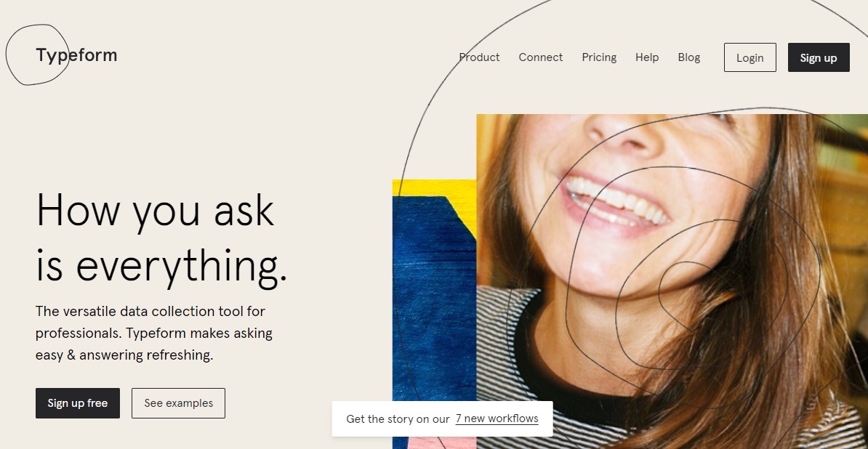Click the "is everything." headline line
The image size is (868, 449).
pyautogui.click(x=161, y=267)
